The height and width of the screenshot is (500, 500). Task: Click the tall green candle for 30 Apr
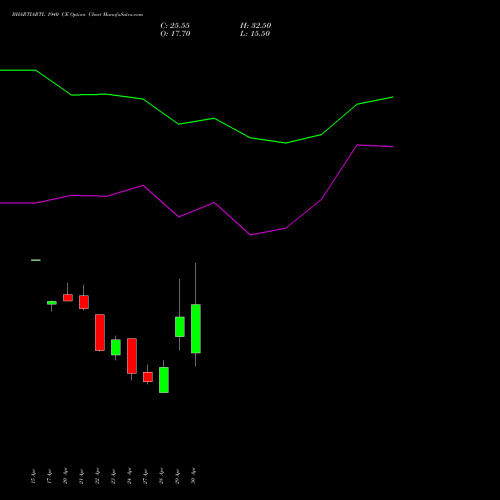(196, 328)
